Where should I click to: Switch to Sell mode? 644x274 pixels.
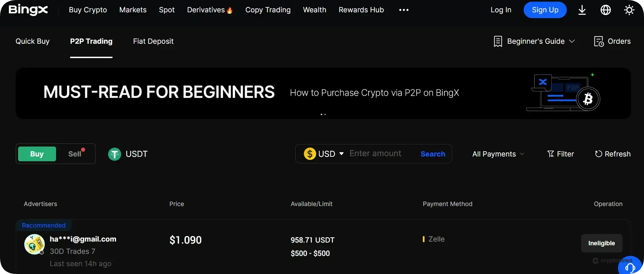click(74, 154)
